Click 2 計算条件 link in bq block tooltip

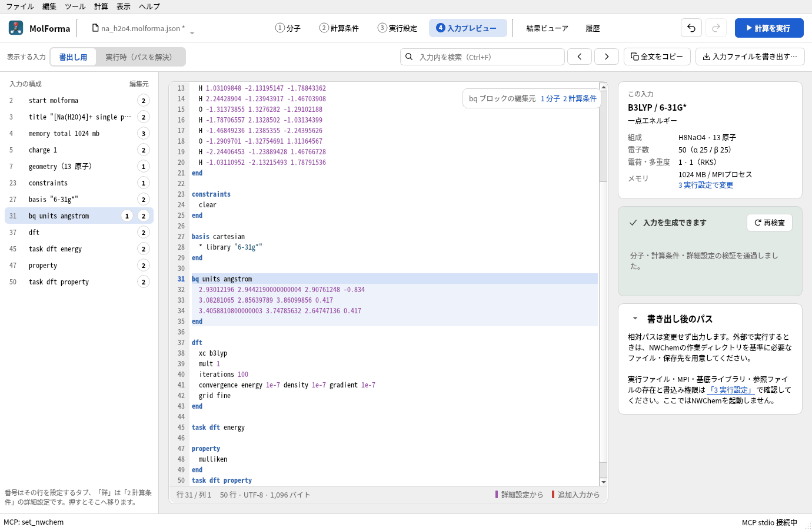tap(580, 98)
